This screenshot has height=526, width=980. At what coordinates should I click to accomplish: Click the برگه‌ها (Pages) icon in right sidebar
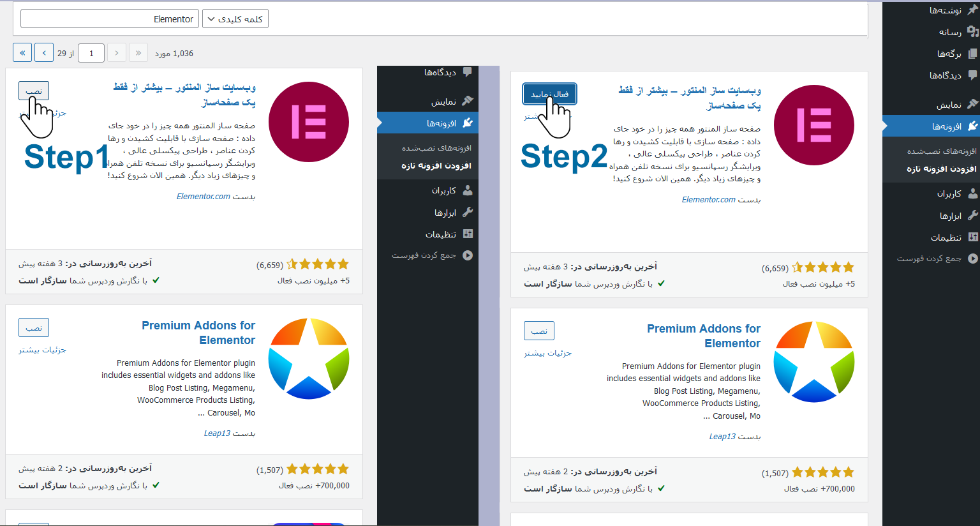tap(972, 54)
